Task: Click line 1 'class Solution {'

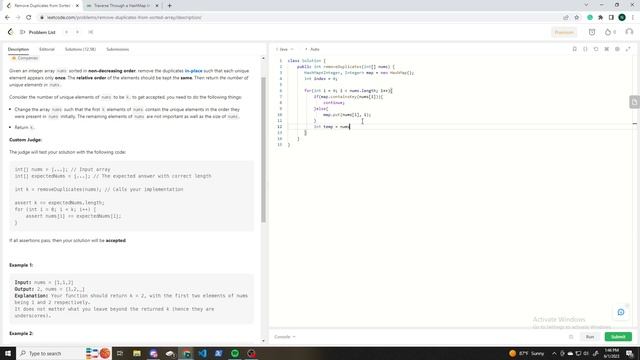Action: point(306,61)
